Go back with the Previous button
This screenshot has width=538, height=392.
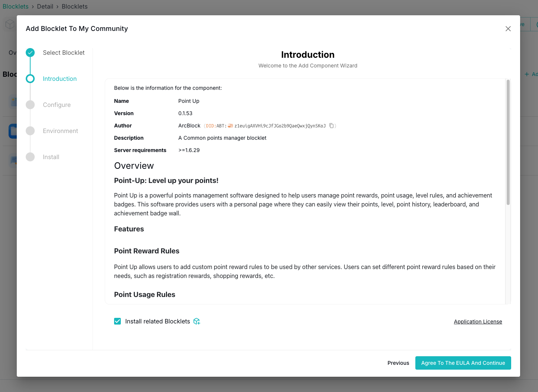[398, 363]
